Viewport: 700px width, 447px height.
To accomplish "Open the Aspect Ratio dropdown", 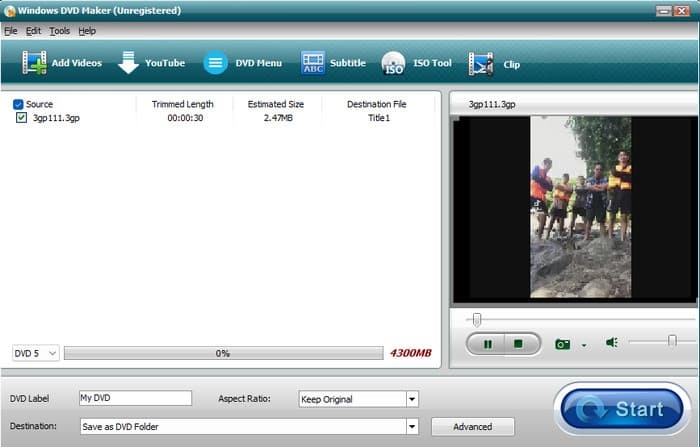I will click(411, 399).
